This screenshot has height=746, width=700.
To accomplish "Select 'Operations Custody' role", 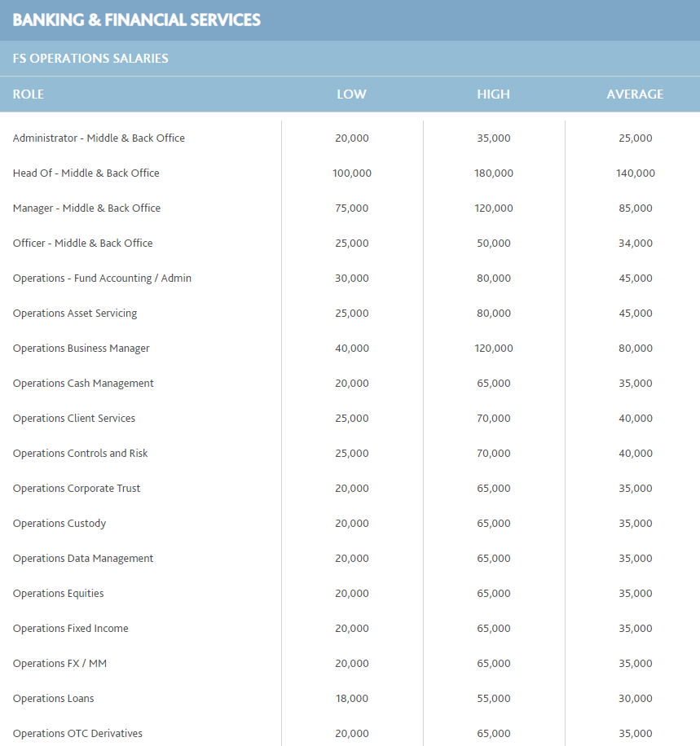I will pyautogui.click(x=59, y=524).
